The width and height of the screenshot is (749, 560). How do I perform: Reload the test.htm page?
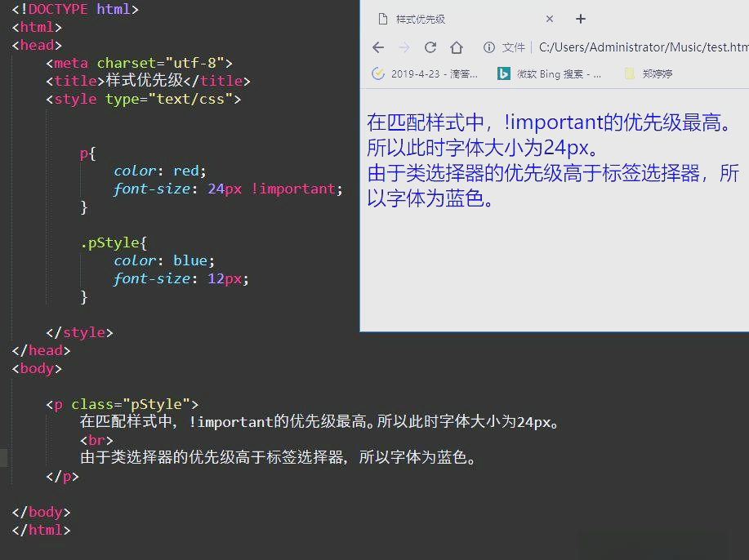430,47
